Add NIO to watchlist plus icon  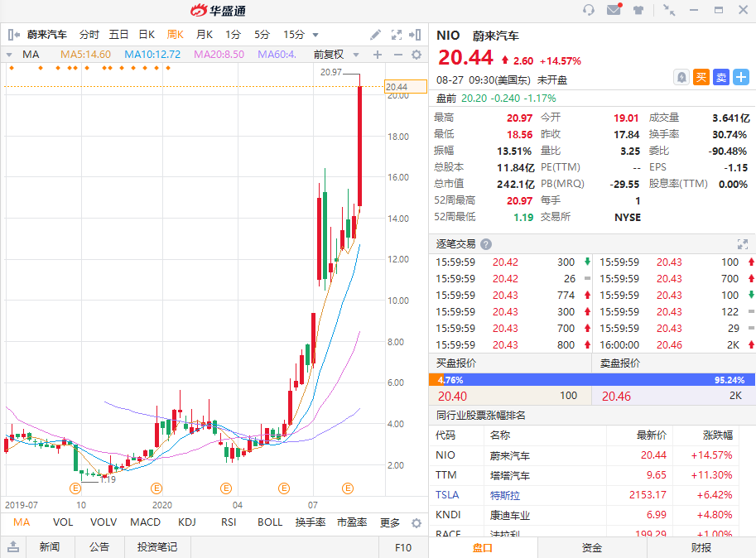741,77
